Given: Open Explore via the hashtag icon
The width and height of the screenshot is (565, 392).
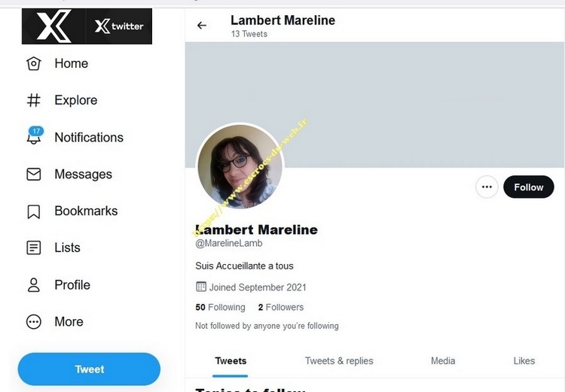Looking at the screenshot, I should pyautogui.click(x=33, y=101).
